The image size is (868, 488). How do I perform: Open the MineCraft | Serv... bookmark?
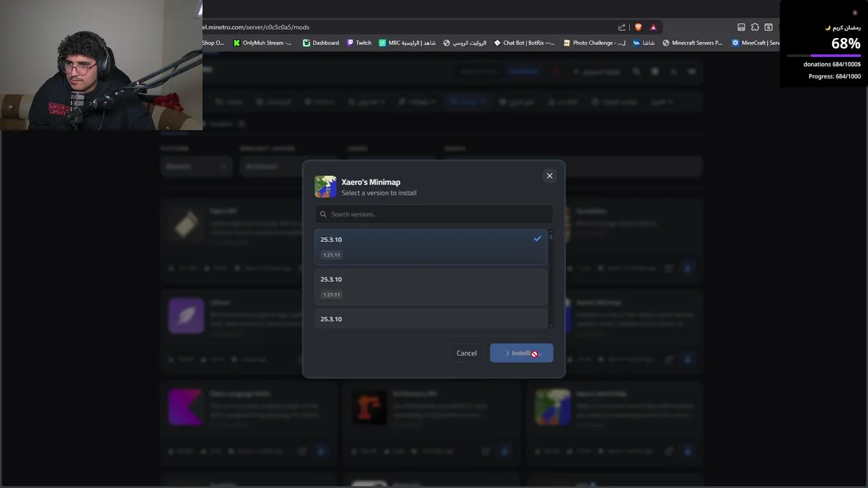tap(755, 43)
